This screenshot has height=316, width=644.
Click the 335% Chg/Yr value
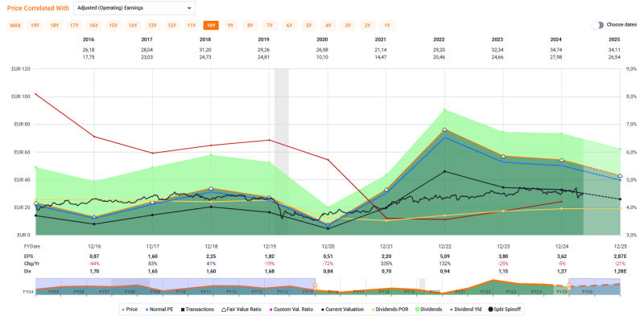386,263
